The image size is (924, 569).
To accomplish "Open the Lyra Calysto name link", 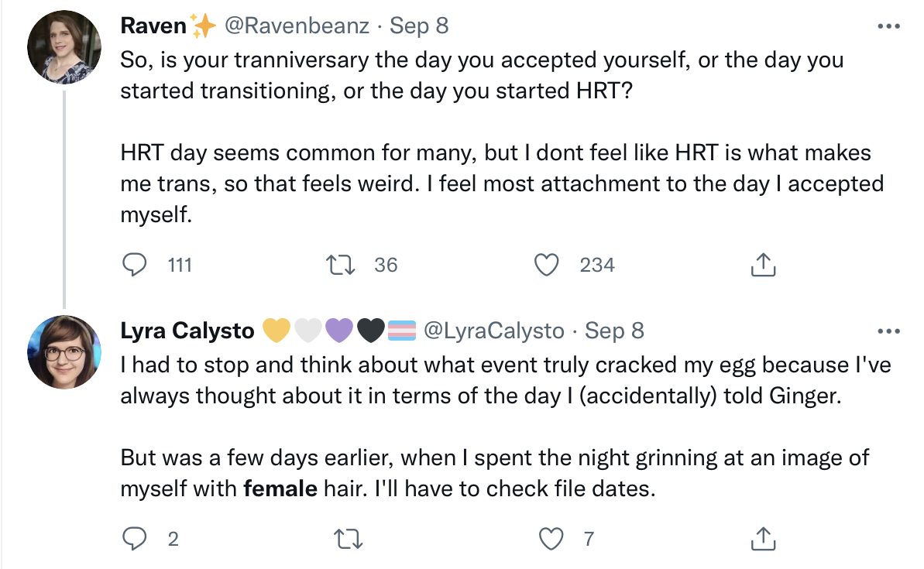I will (x=187, y=331).
